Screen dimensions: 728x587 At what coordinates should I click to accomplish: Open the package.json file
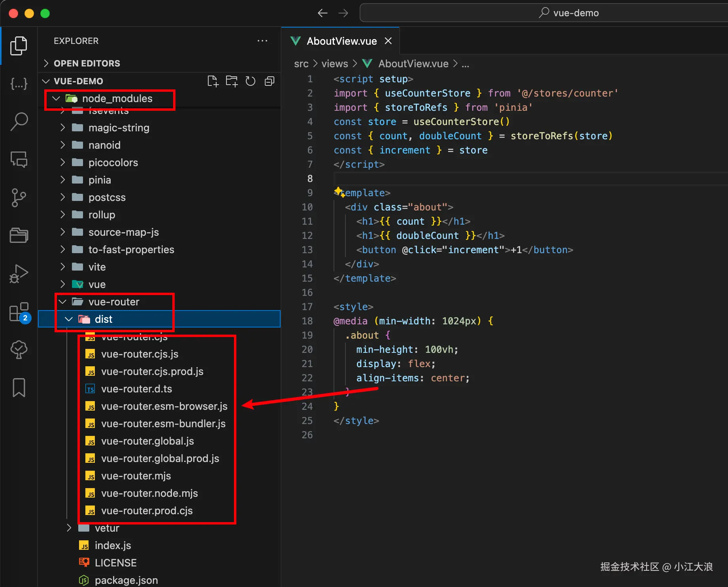126,580
